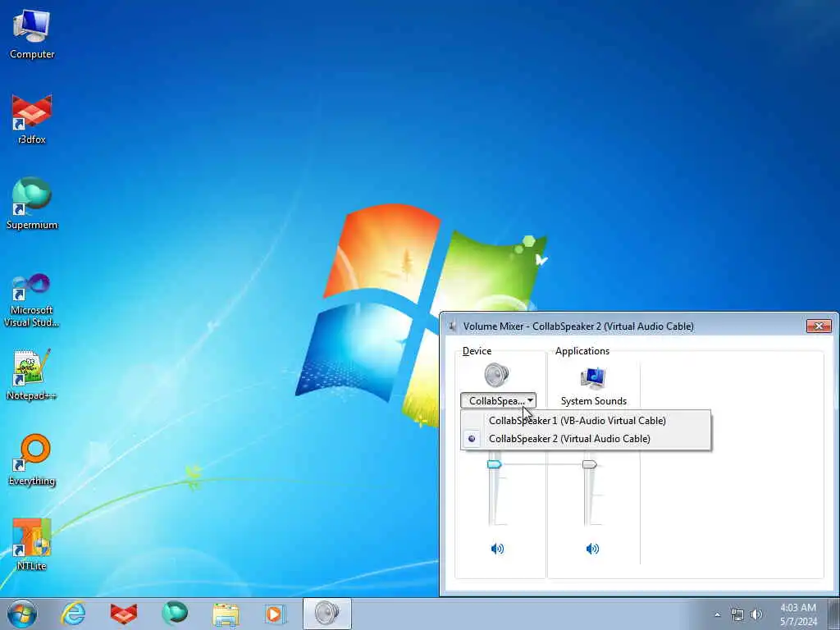This screenshot has height=630, width=840.
Task: Click the device volume slider thumb
Action: (x=494, y=464)
